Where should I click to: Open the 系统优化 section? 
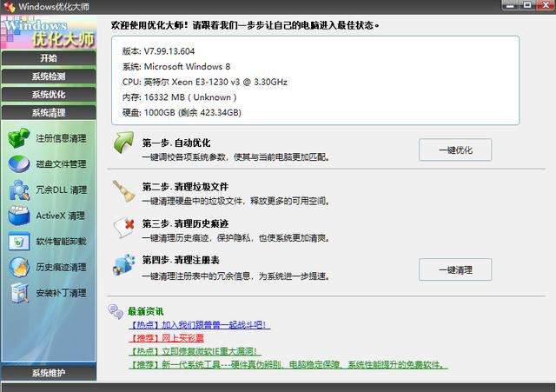49,95
